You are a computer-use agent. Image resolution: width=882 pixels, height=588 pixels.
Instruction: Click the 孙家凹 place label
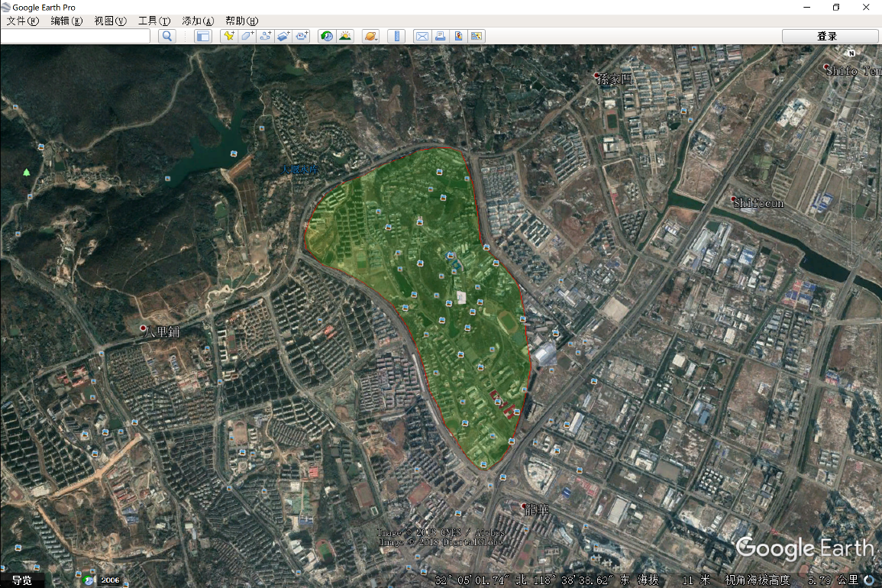point(613,78)
